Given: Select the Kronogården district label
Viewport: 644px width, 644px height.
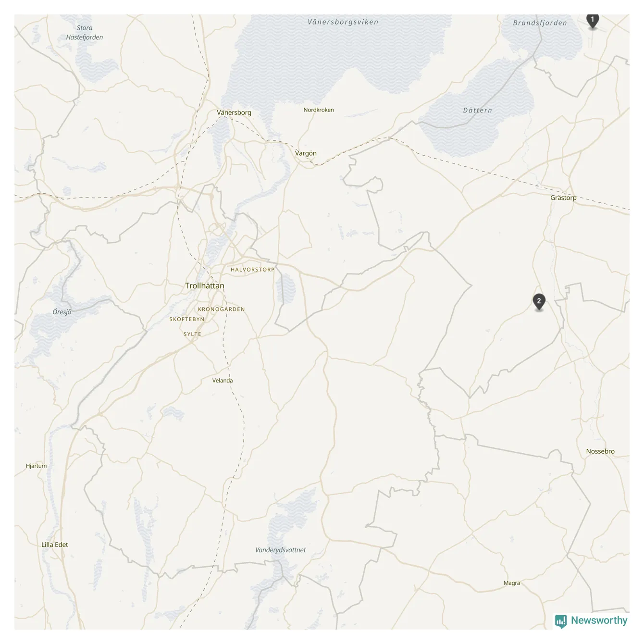Looking at the screenshot, I should pos(222,310).
